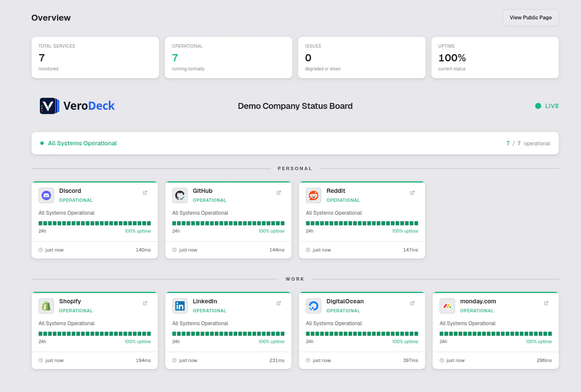This screenshot has width=581, height=392.
Task: Open monday.com external link icon
Action: point(546,303)
